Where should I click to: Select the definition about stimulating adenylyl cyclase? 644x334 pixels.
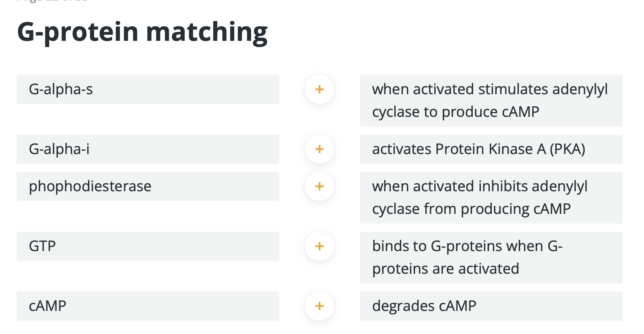pyautogui.click(x=491, y=100)
